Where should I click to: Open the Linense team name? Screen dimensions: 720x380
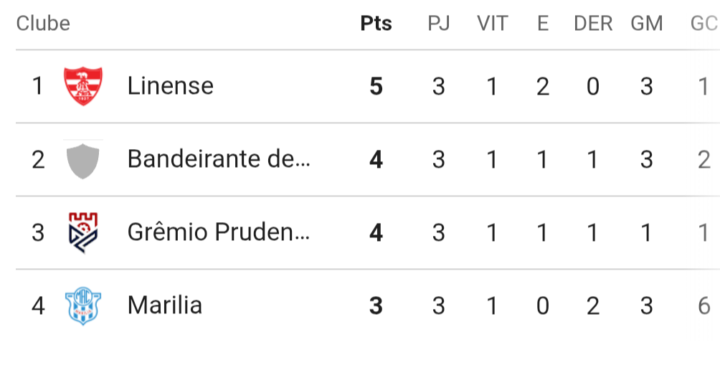170,86
